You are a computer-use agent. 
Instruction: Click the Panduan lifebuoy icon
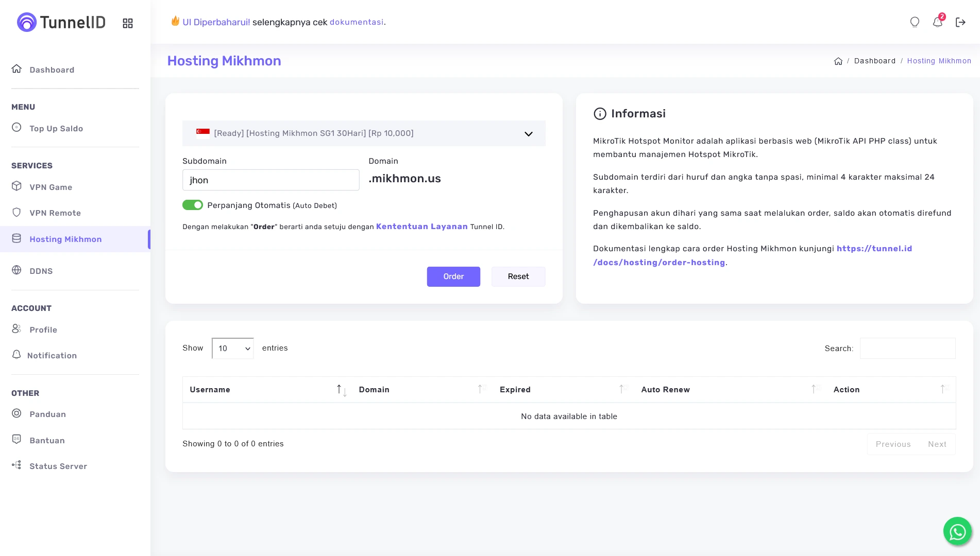coord(16,413)
